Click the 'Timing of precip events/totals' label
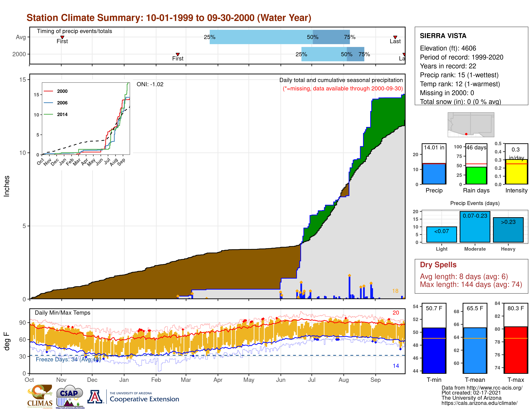 [x=74, y=31]
